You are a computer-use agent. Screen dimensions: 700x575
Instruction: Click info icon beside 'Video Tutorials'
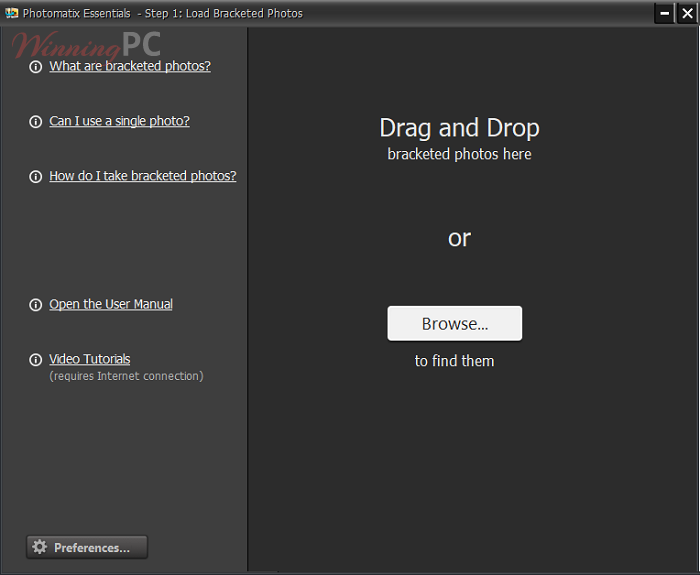35,360
